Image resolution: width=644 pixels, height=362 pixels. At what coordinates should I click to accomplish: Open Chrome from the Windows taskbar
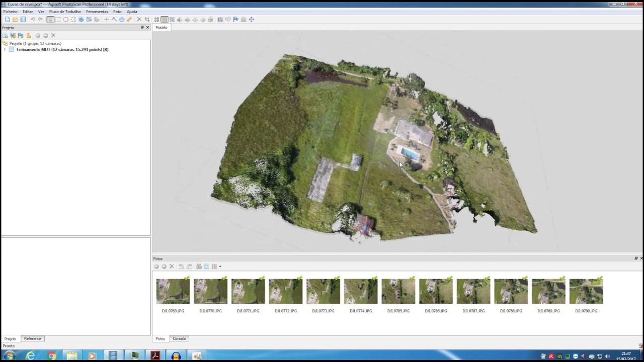pos(51,356)
